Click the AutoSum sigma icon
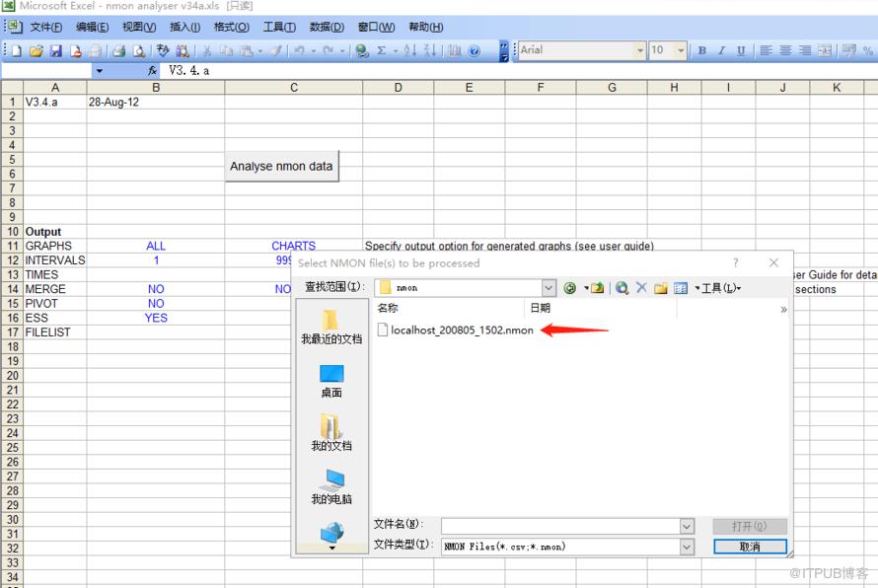 (x=382, y=51)
